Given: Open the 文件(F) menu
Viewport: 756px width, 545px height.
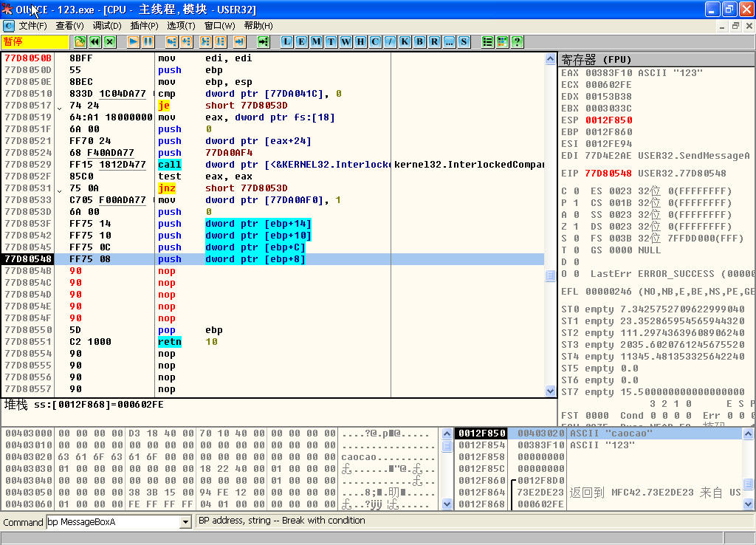Looking at the screenshot, I should tap(32, 26).
